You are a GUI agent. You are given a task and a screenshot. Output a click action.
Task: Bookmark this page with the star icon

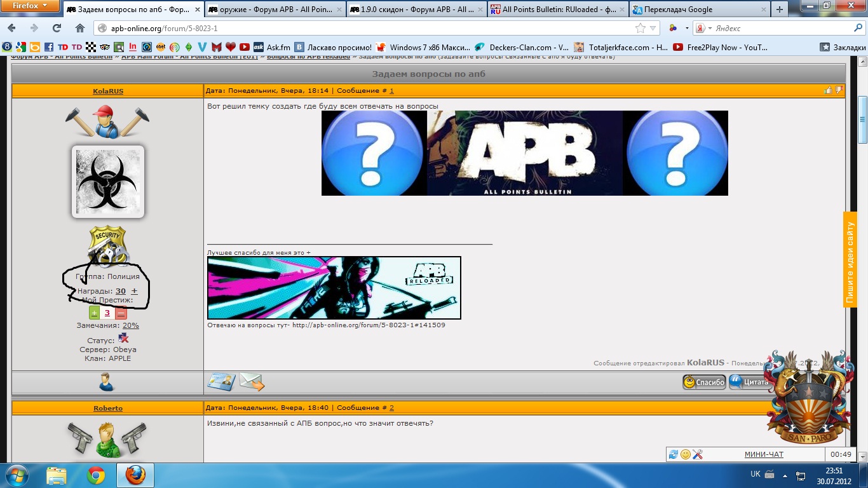[641, 28]
